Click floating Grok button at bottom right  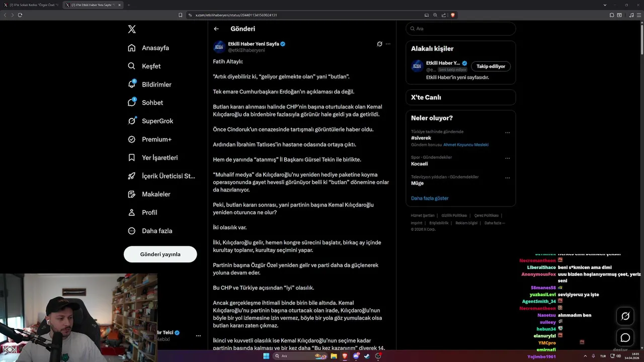click(625, 316)
